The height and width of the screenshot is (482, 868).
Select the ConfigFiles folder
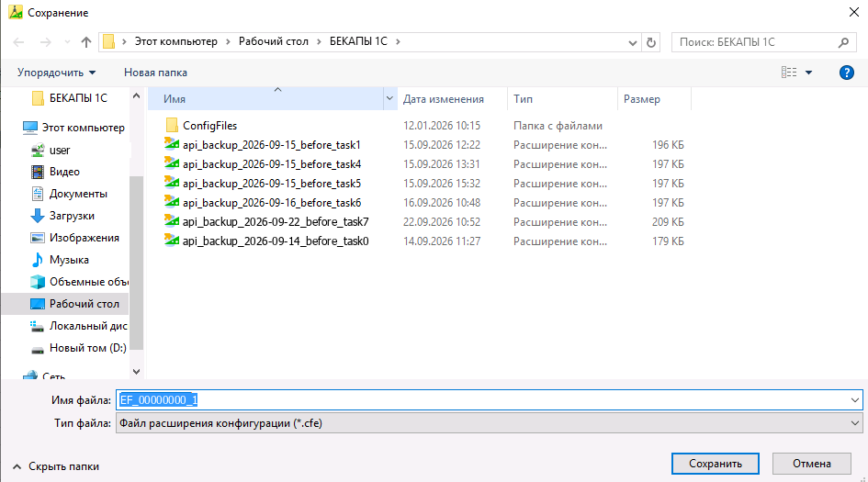[x=209, y=126]
